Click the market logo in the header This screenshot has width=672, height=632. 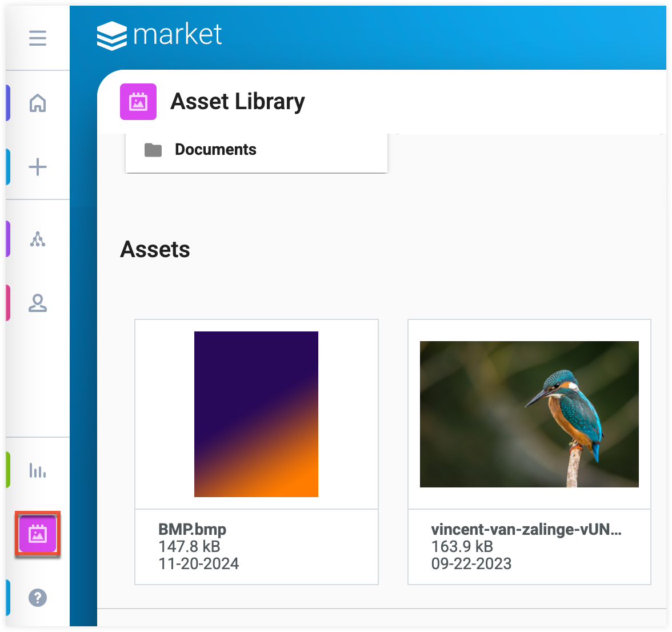[159, 35]
